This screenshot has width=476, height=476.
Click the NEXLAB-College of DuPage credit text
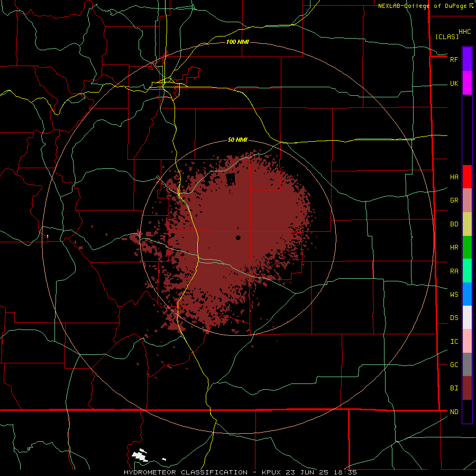click(x=422, y=6)
